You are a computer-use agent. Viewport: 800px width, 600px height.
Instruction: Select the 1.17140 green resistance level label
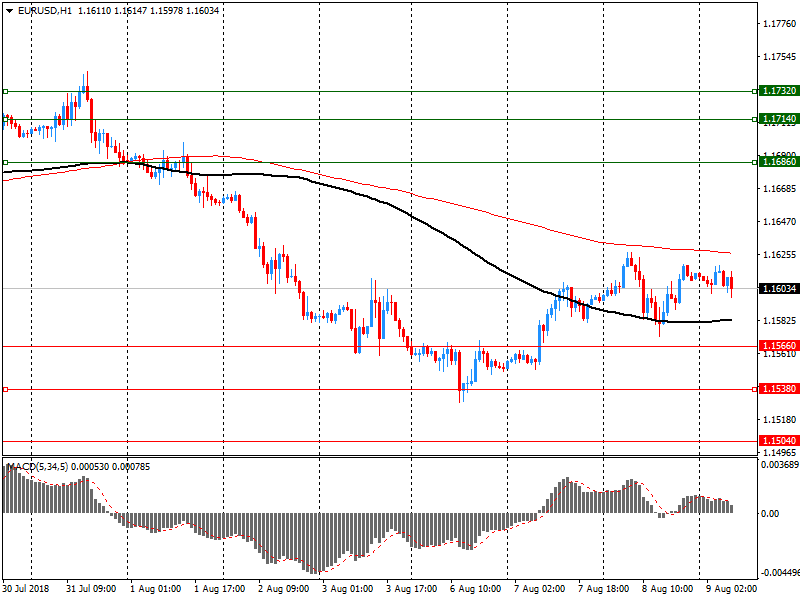point(778,119)
